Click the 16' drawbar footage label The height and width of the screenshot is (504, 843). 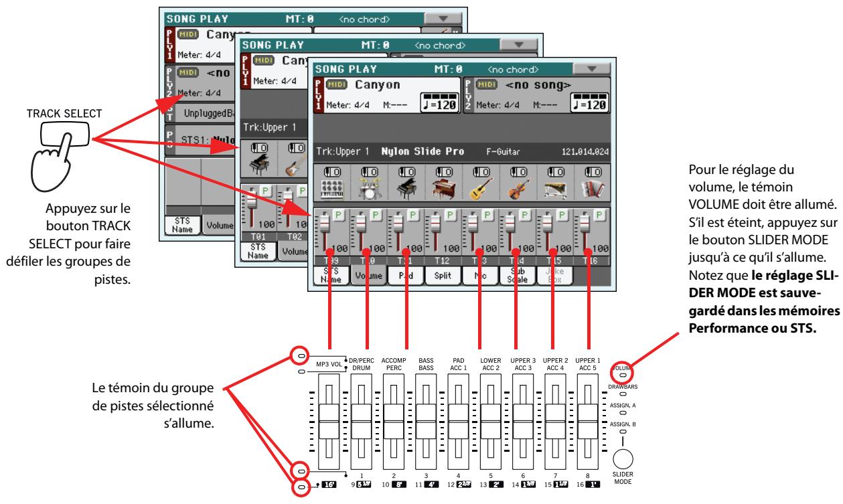pos(327,483)
